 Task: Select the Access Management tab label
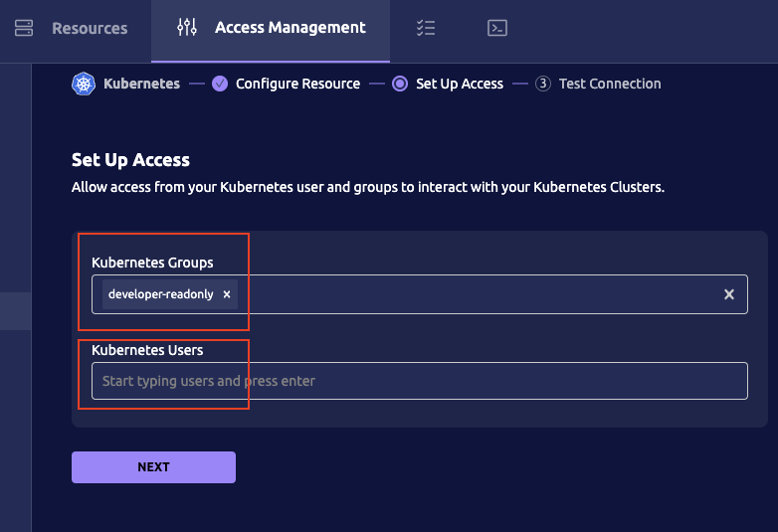coord(290,28)
